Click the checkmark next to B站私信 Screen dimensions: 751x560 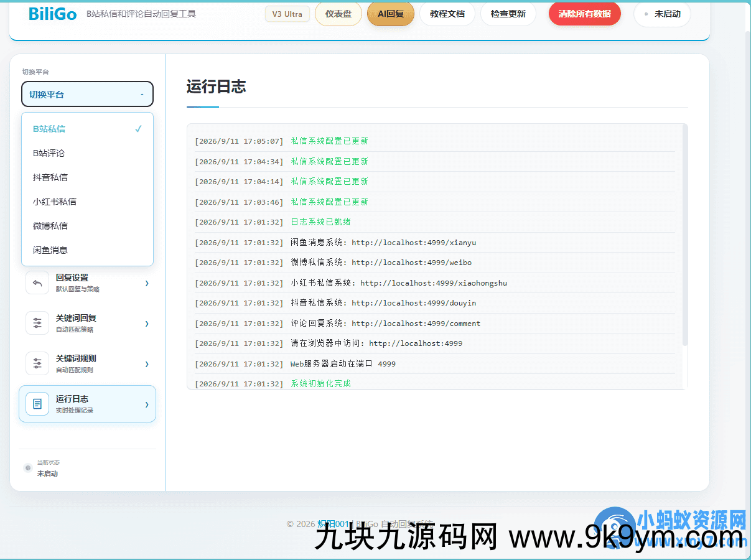tap(138, 129)
